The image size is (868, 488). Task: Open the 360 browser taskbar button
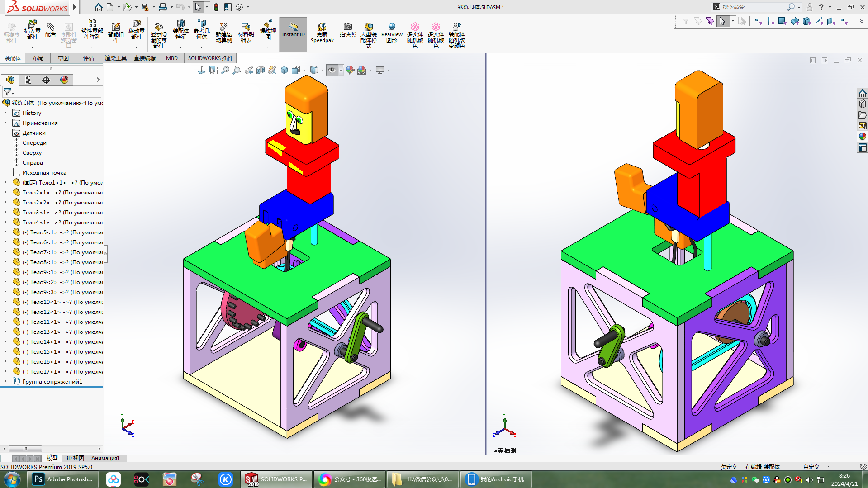tap(349, 479)
